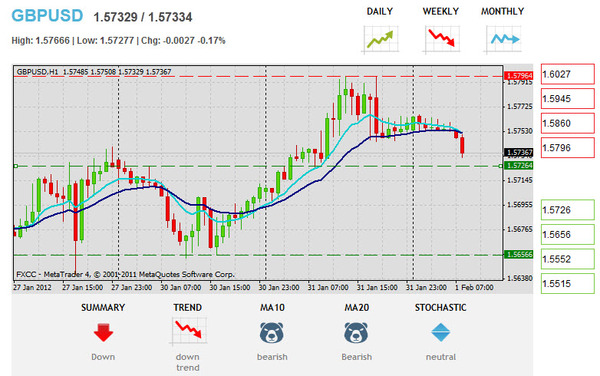600x376 pixels.
Task: Click the Trend down-trend chart icon
Action: [x=188, y=330]
